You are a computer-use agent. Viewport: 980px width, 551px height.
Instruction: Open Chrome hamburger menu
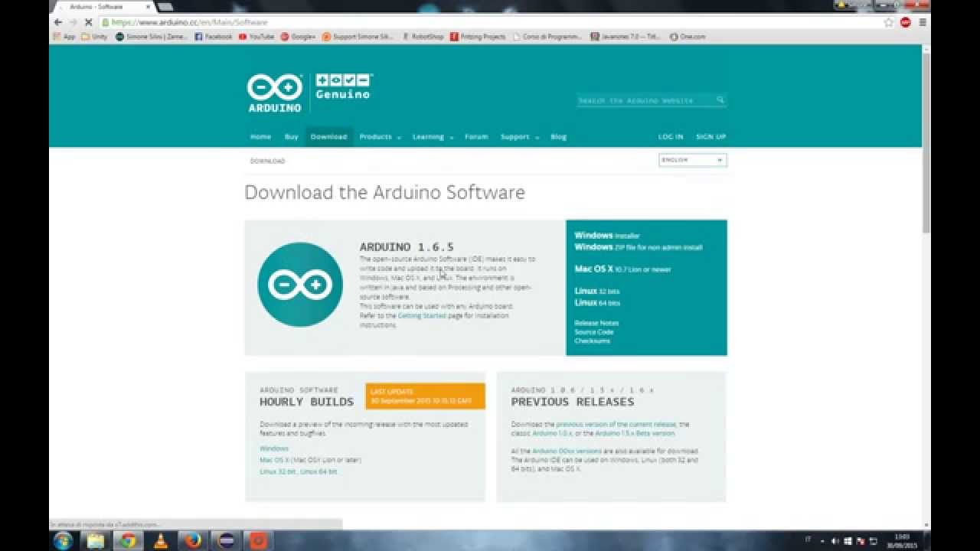point(923,22)
